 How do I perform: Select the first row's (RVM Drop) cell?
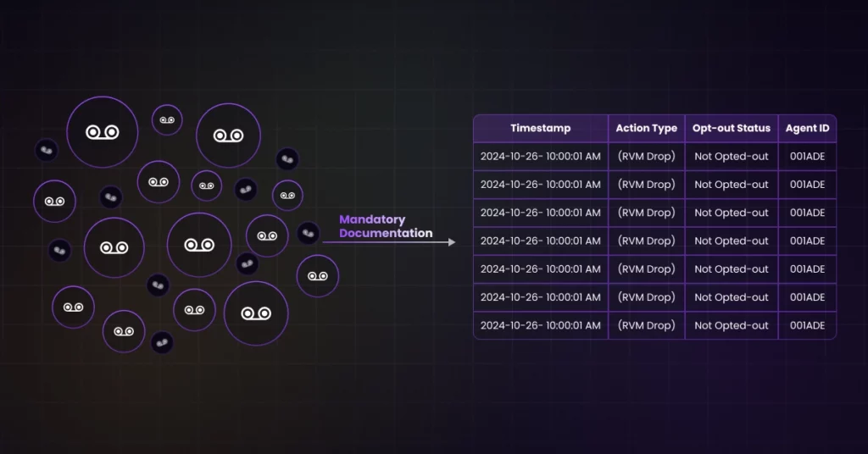coord(646,157)
